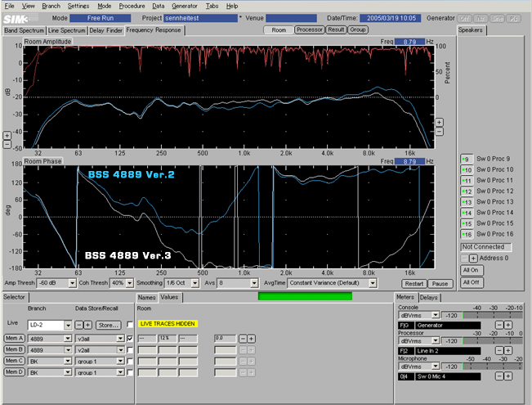Toggle speaker 12 indicator Sw 0 Proc 12

pyautogui.click(x=467, y=191)
